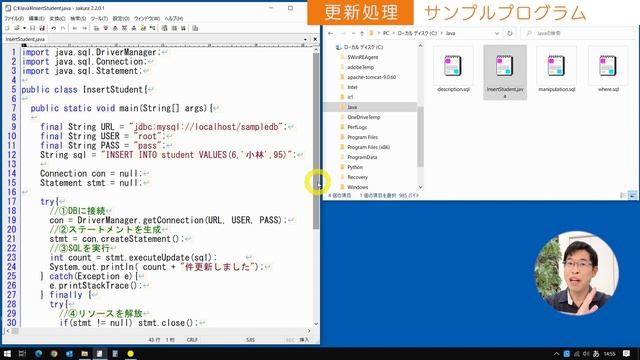This screenshot has height=360, width=640.
Task: Select the description.sql file
Action: (453, 70)
